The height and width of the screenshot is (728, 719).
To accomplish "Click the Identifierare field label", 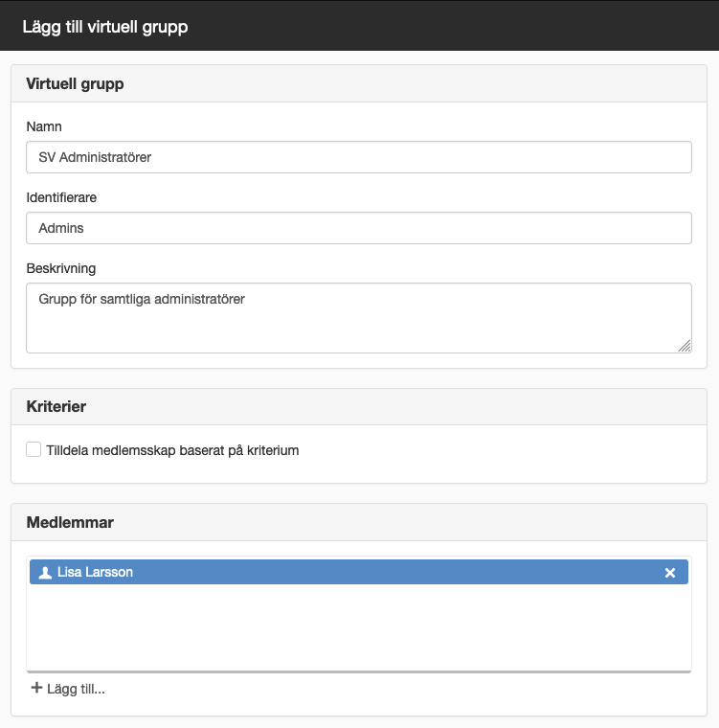I will click(x=61, y=197).
